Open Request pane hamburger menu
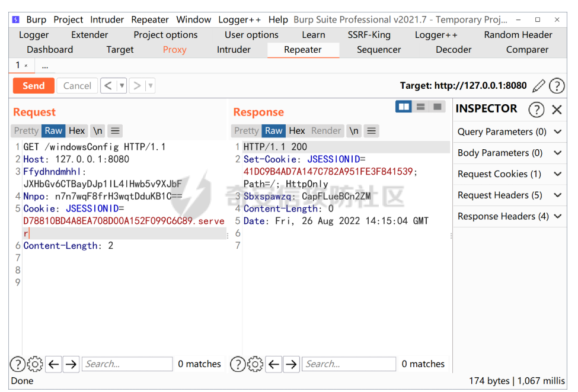This screenshot has height=392, width=578. (x=115, y=131)
